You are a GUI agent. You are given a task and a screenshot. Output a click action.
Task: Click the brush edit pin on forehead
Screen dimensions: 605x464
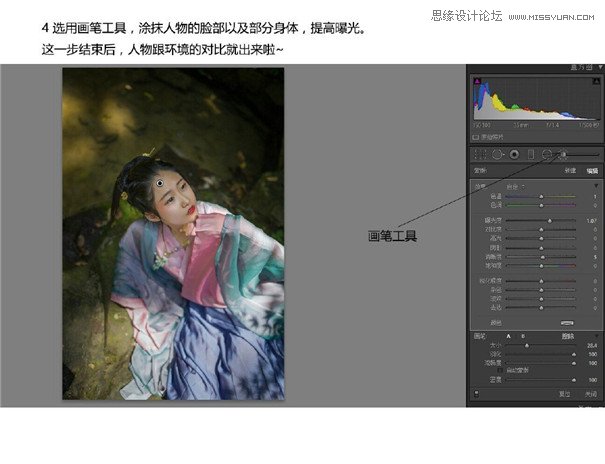[x=160, y=184]
